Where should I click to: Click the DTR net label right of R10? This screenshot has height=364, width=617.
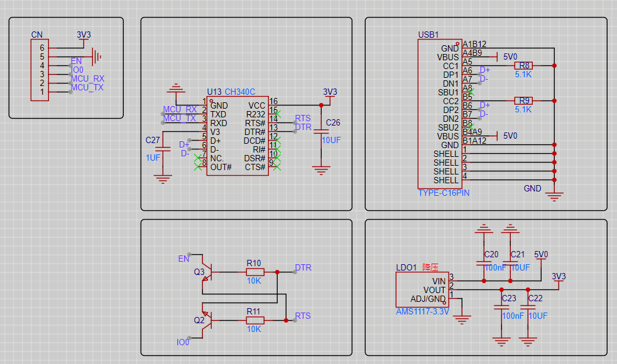tap(303, 268)
